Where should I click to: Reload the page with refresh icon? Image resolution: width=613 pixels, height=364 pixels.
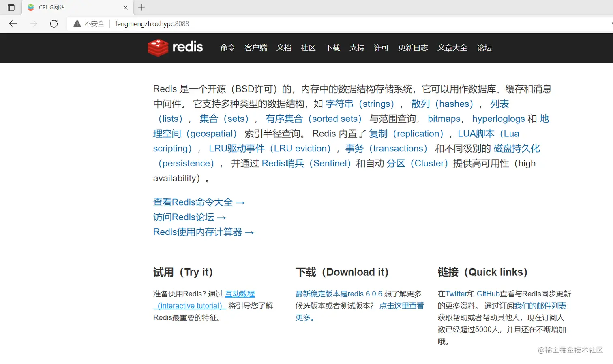(54, 23)
